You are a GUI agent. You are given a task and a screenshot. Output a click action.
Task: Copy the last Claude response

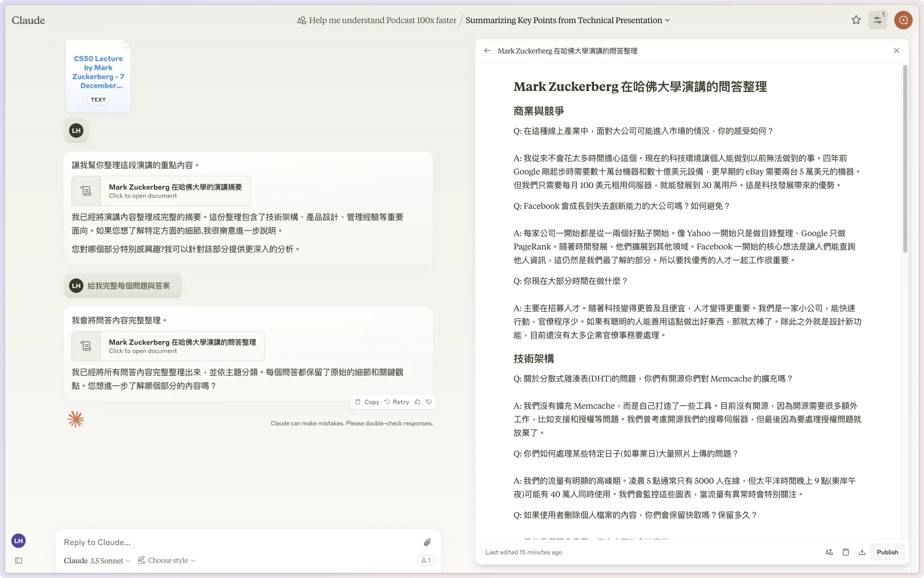point(367,402)
